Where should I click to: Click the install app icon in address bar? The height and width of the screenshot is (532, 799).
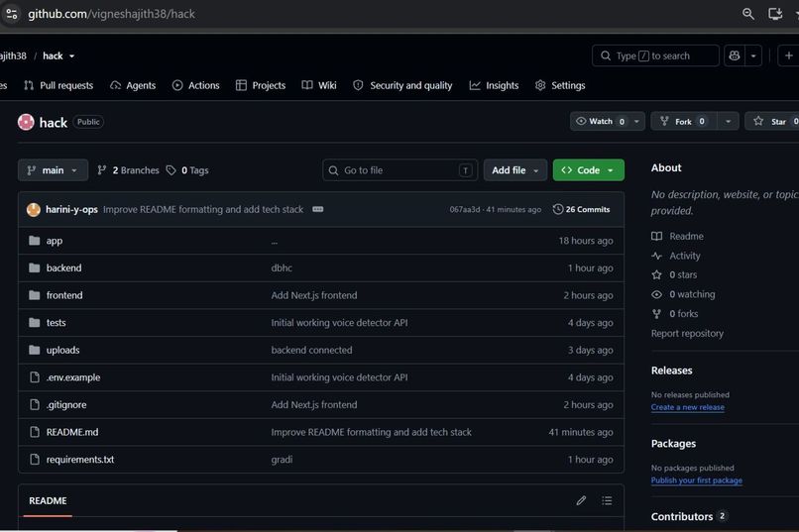click(775, 14)
